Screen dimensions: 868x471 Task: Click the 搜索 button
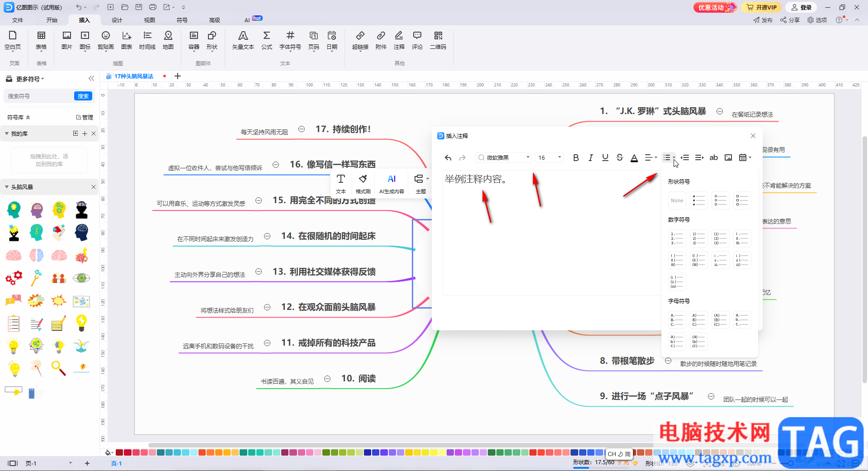tap(83, 96)
